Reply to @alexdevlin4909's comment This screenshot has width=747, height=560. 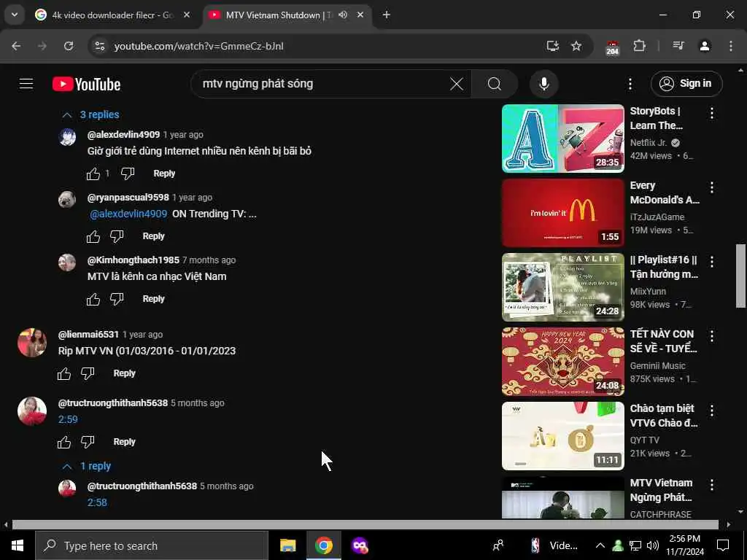tap(164, 174)
